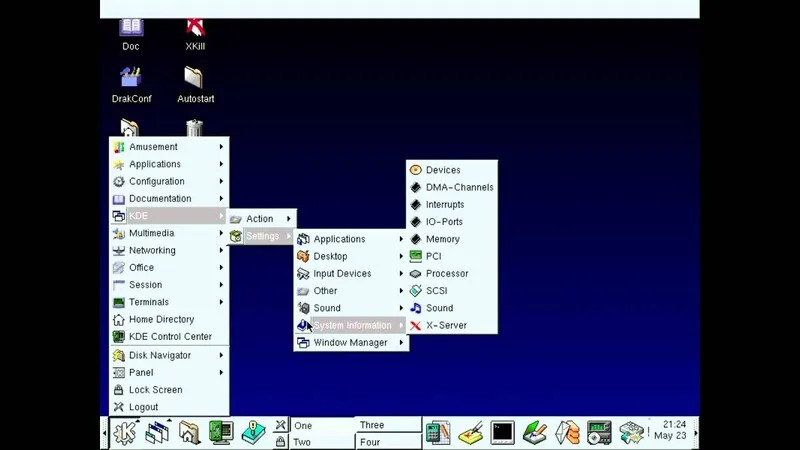
Task: Click the small padlock lock-screen panel icon
Action: pyautogui.click(x=280, y=441)
